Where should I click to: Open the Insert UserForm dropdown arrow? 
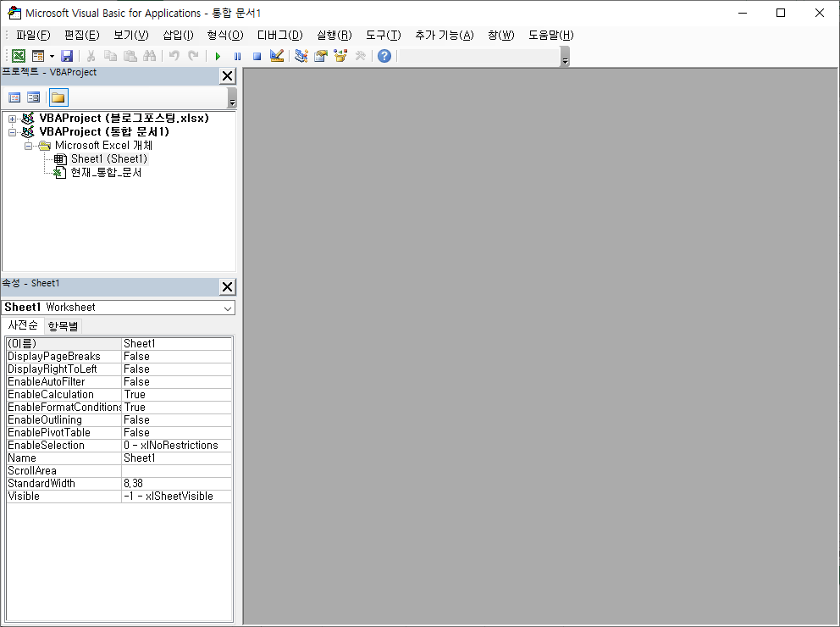(x=52, y=56)
